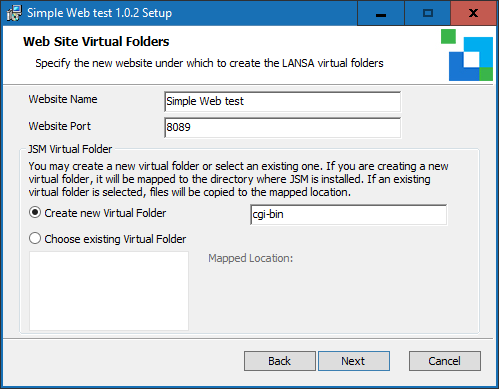Minimize the Setup window
The width and height of the screenshot is (499, 389).
tap(381, 13)
